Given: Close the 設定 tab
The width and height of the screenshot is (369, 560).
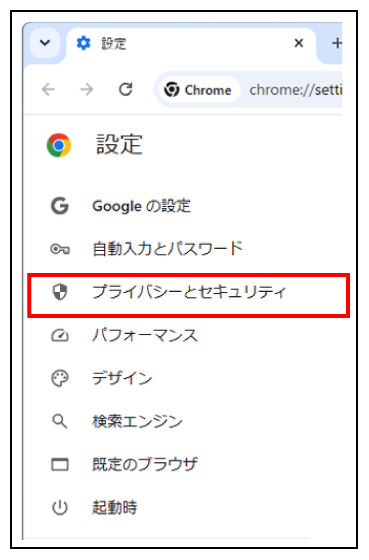Looking at the screenshot, I should tap(299, 43).
